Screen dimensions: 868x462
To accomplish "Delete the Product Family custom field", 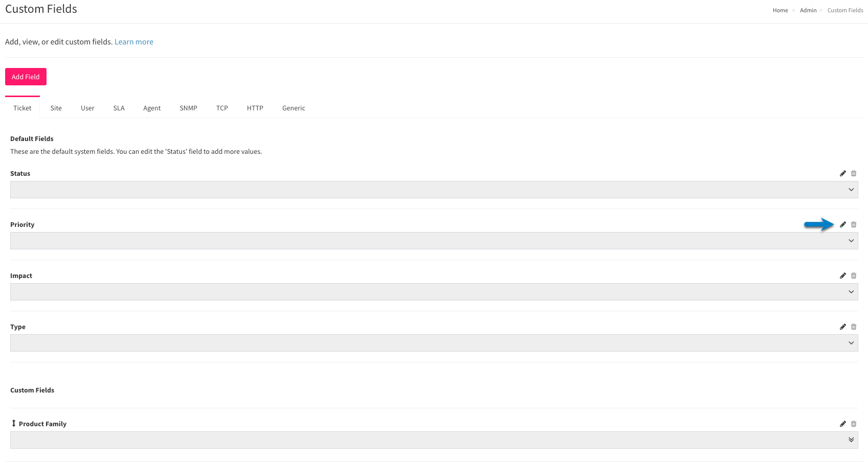I will [x=854, y=424].
